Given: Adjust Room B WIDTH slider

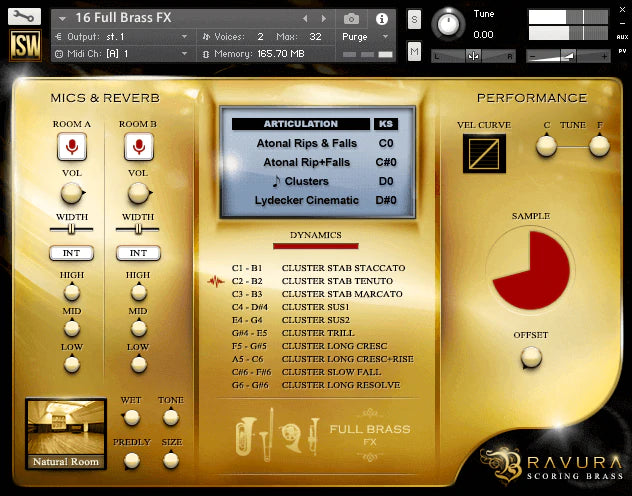Looking at the screenshot, I should 138,229.
